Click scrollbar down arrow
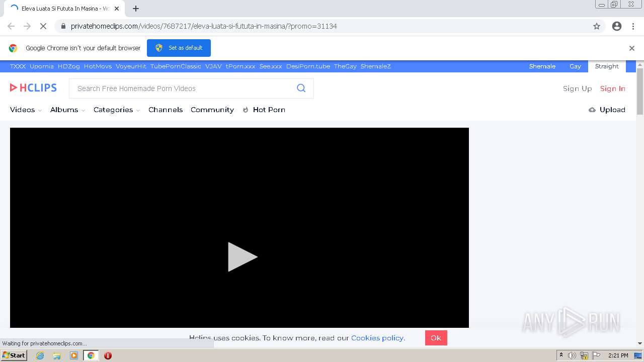 (640, 343)
